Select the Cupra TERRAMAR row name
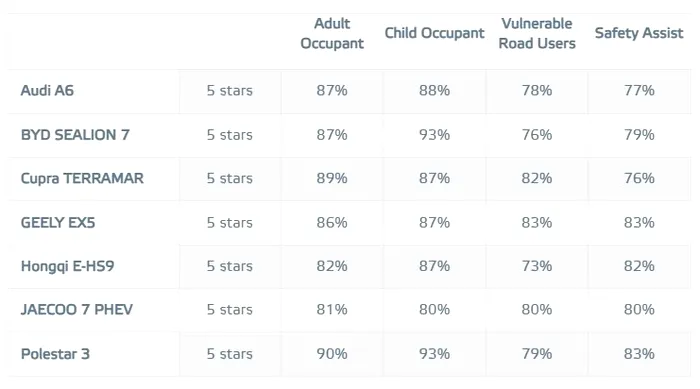The height and width of the screenshot is (389, 700). click(x=82, y=179)
